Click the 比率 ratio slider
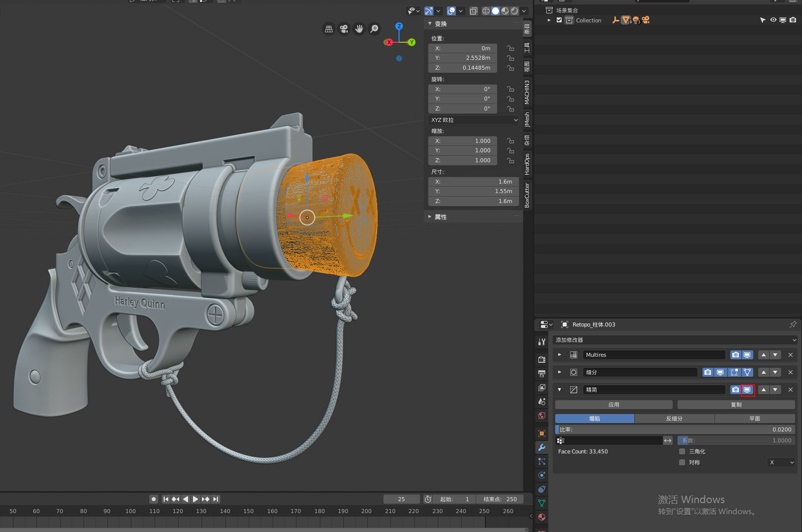 pyautogui.click(x=675, y=429)
